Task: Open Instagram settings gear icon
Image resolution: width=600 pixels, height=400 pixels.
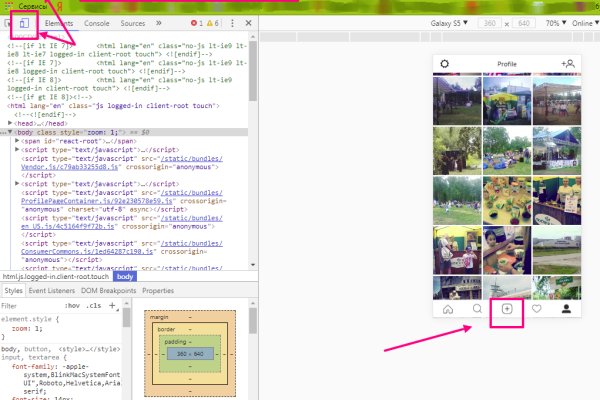Action: click(445, 65)
